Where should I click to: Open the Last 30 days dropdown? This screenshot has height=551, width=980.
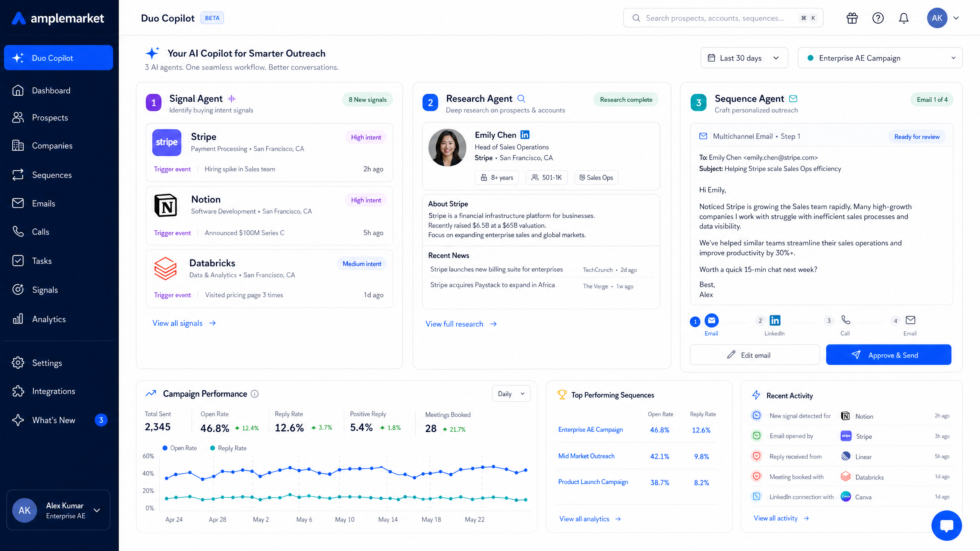pyautogui.click(x=744, y=58)
